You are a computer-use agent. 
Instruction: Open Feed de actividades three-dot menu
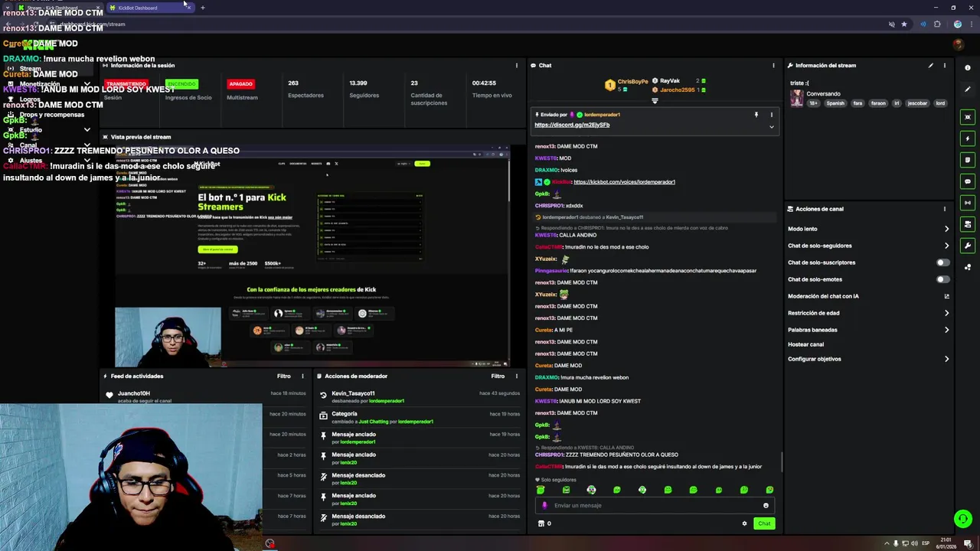click(x=302, y=377)
